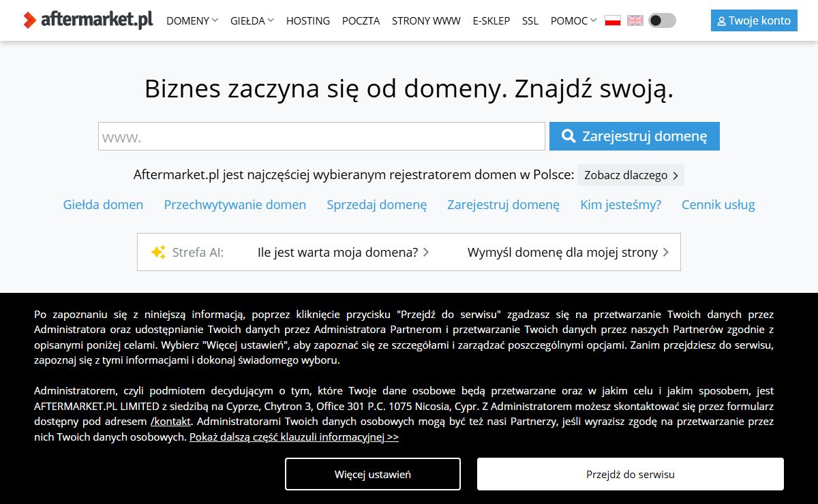Open Kim jesteśmy? link
This screenshot has width=818, height=504.
[x=621, y=204]
